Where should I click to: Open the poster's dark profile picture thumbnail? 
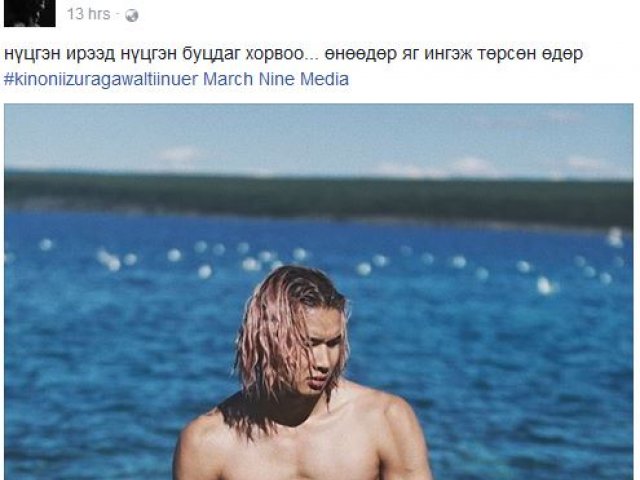coord(29,13)
